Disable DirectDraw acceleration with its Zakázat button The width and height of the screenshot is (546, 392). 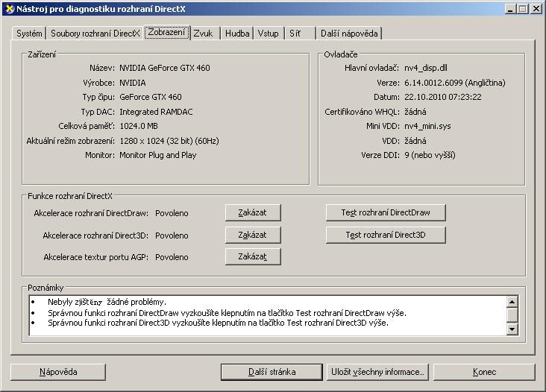coord(253,212)
